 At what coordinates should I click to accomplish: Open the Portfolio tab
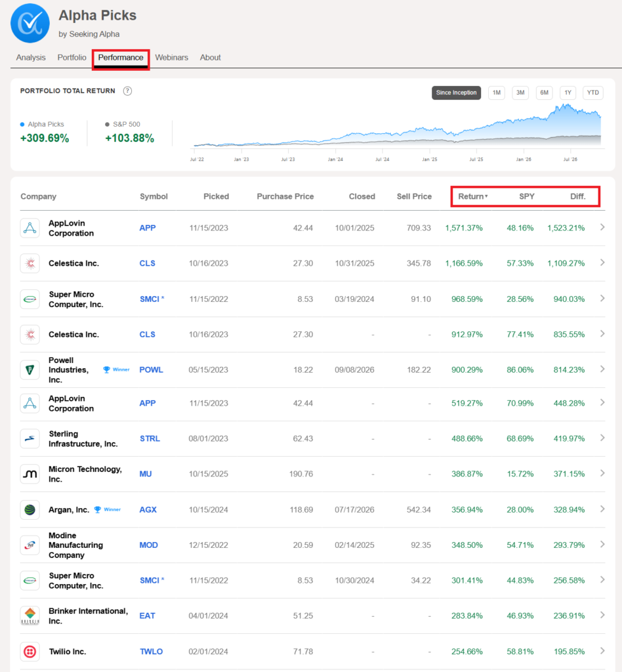coord(72,58)
